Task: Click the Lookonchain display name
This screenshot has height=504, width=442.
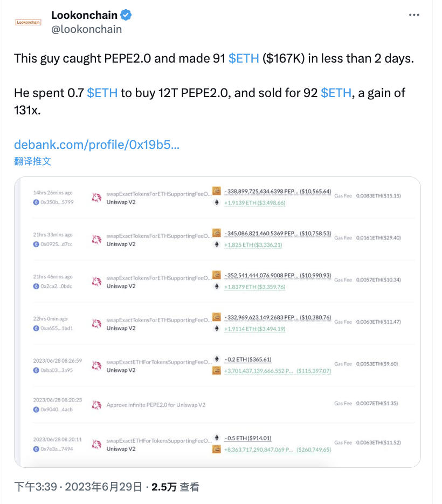Action: coord(84,15)
